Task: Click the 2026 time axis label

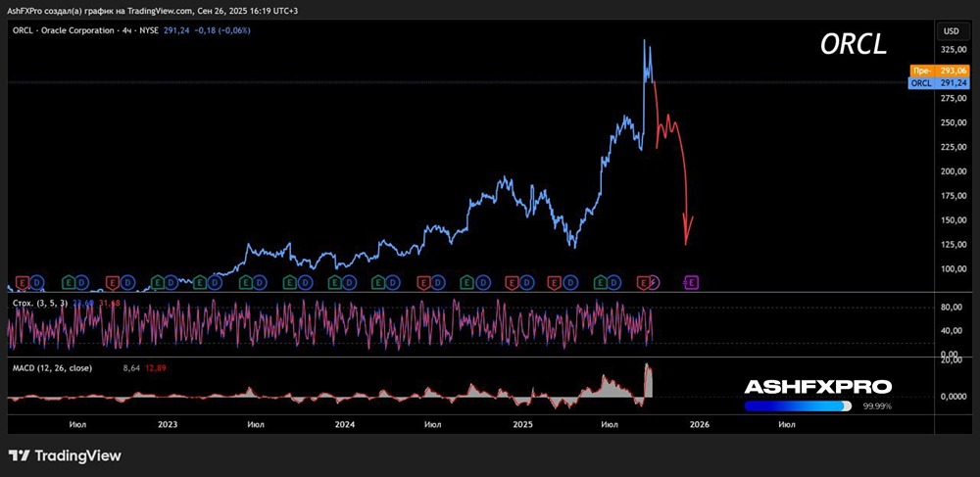Action: [x=700, y=424]
